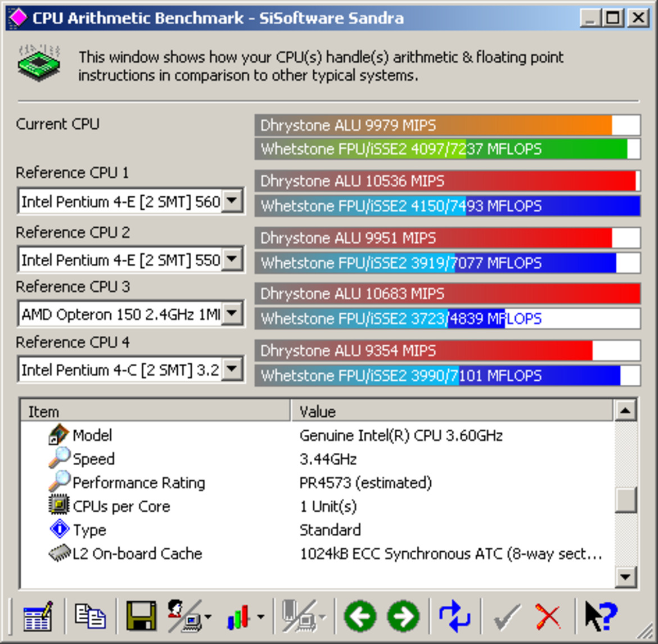
Task: Click the 3.44GHz speed value
Action: pyautogui.click(x=328, y=459)
